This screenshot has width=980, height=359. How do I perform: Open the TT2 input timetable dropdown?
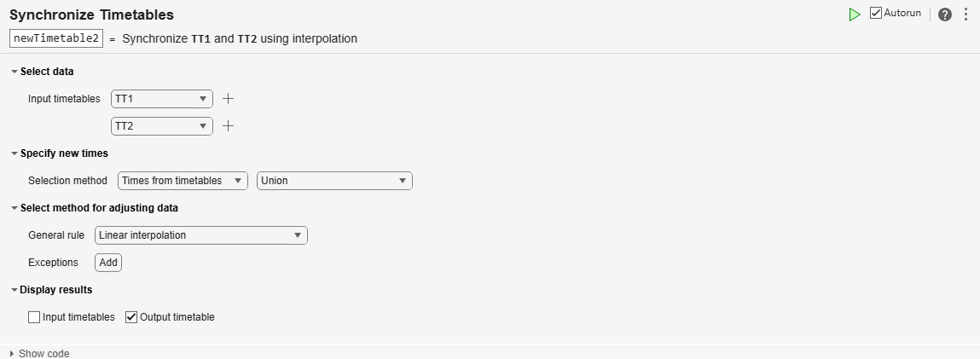click(x=162, y=126)
